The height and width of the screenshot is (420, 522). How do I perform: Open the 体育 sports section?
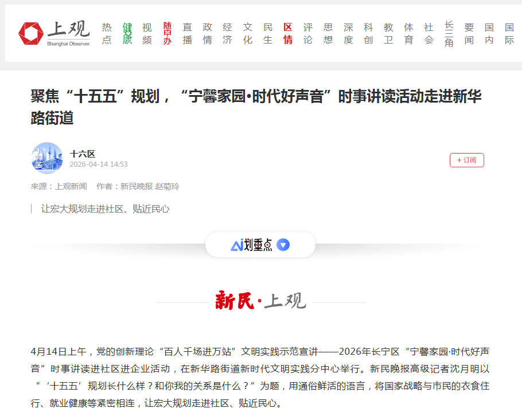[x=408, y=32]
